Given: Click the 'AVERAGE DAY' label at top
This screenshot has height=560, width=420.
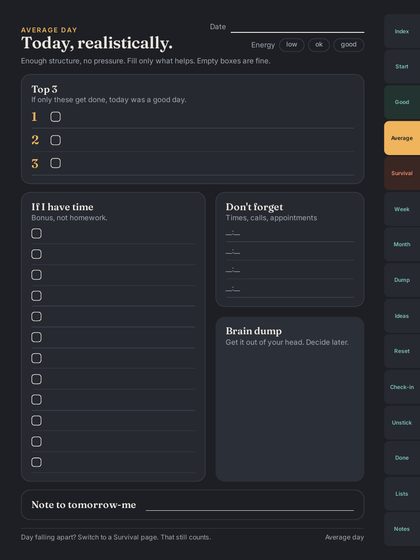Looking at the screenshot, I should point(49,30).
